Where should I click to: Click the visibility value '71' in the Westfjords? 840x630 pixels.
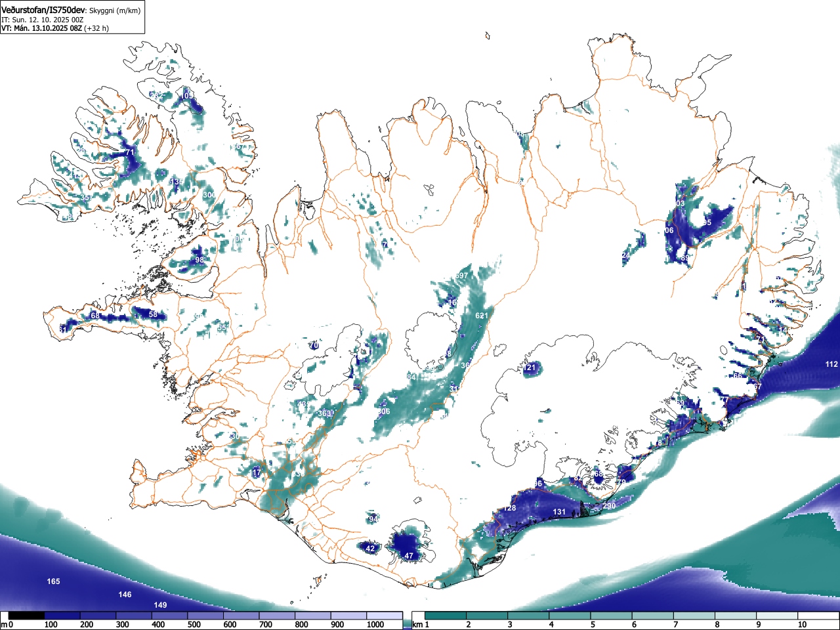point(129,152)
